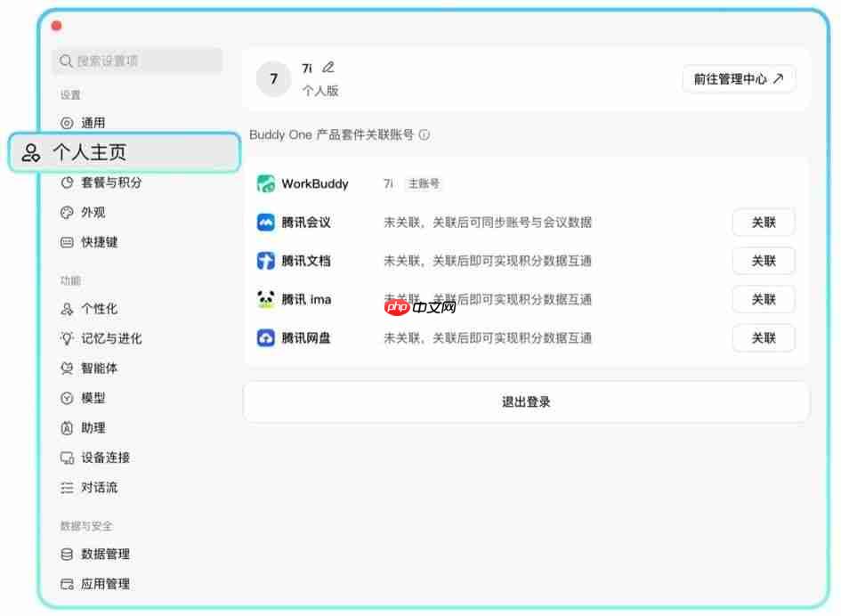Select 个人主页 in the sidebar

coord(125,152)
